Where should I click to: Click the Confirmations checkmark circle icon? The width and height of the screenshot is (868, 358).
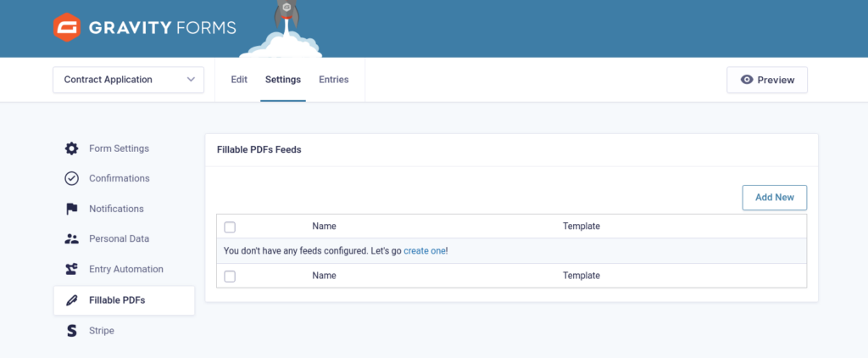coord(71,178)
